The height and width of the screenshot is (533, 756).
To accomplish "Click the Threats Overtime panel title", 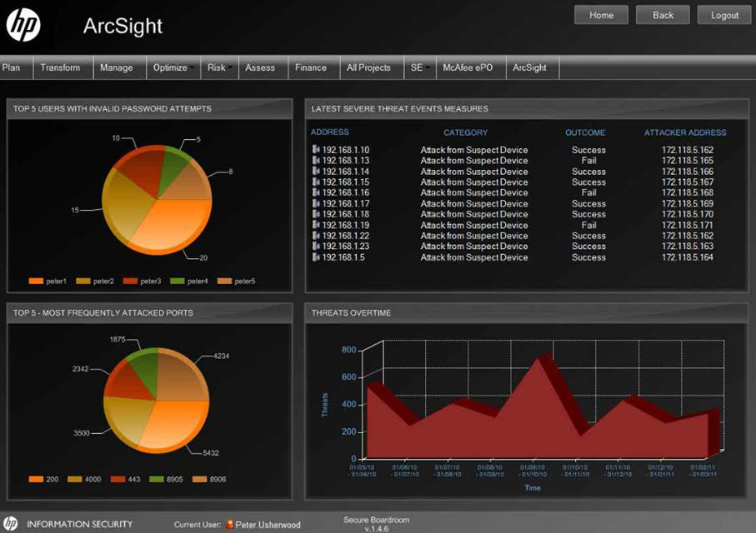I will [x=351, y=313].
